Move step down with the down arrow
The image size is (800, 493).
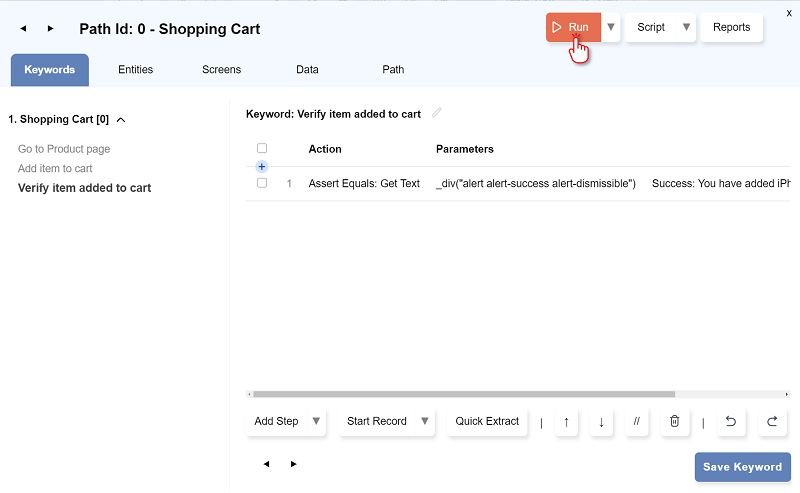(x=601, y=422)
